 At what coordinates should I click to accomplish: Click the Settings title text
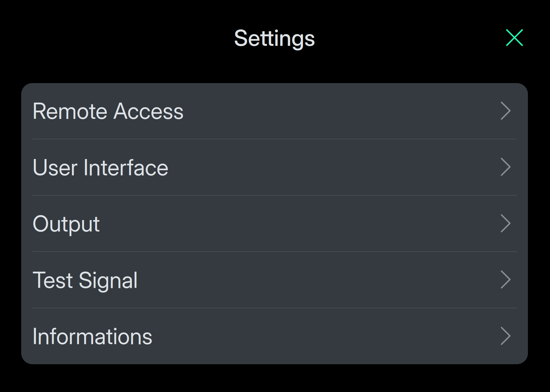(x=274, y=38)
